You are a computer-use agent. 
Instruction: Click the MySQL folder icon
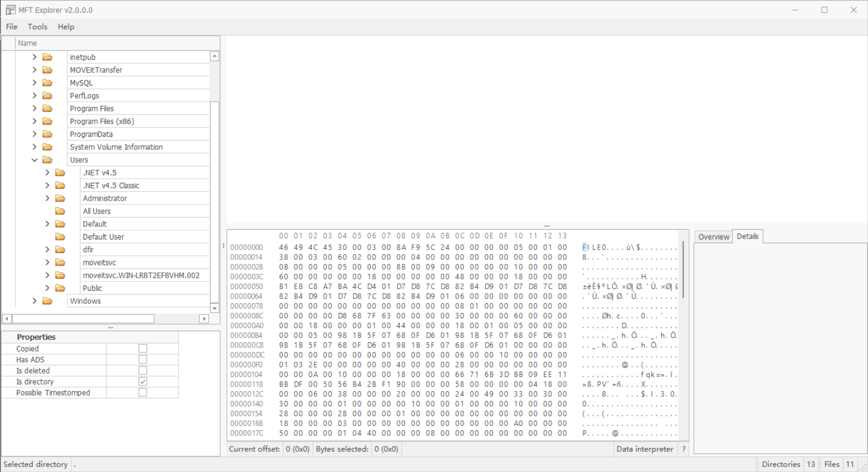tap(47, 83)
